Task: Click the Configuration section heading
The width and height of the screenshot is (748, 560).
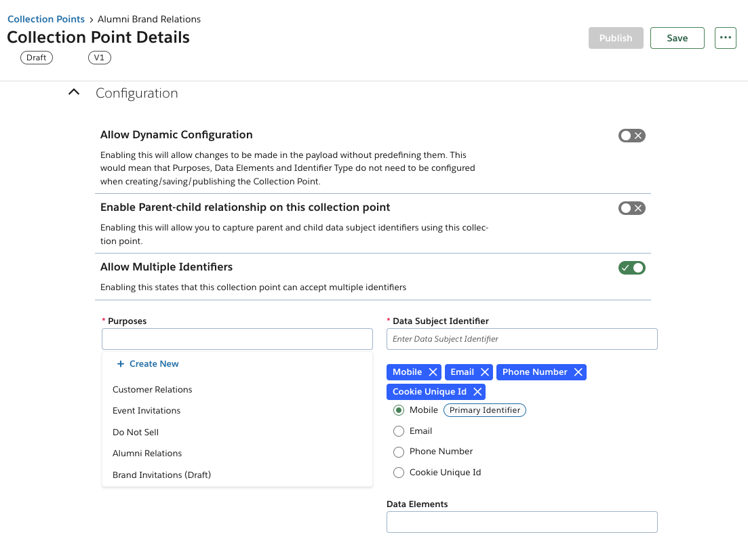Action: pos(136,93)
